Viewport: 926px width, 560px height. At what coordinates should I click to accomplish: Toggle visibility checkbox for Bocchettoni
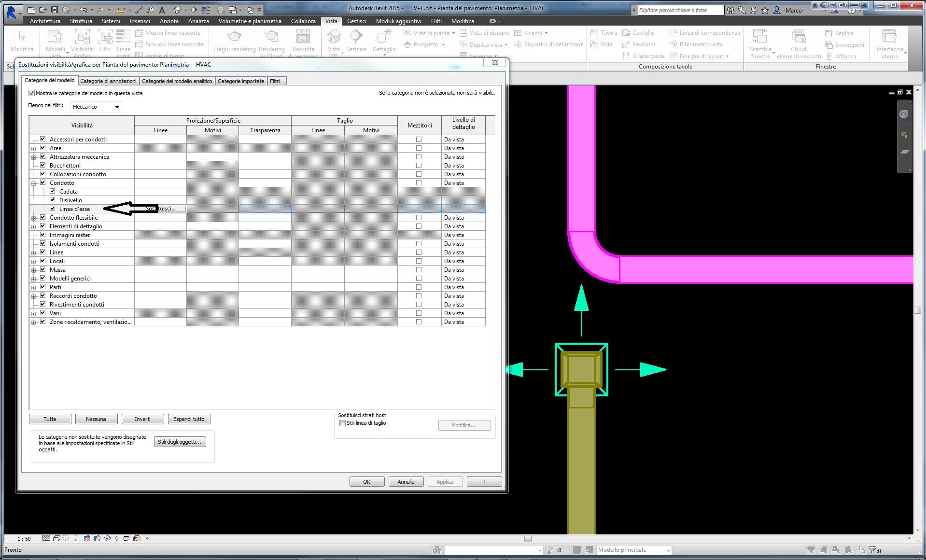[x=42, y=165]
